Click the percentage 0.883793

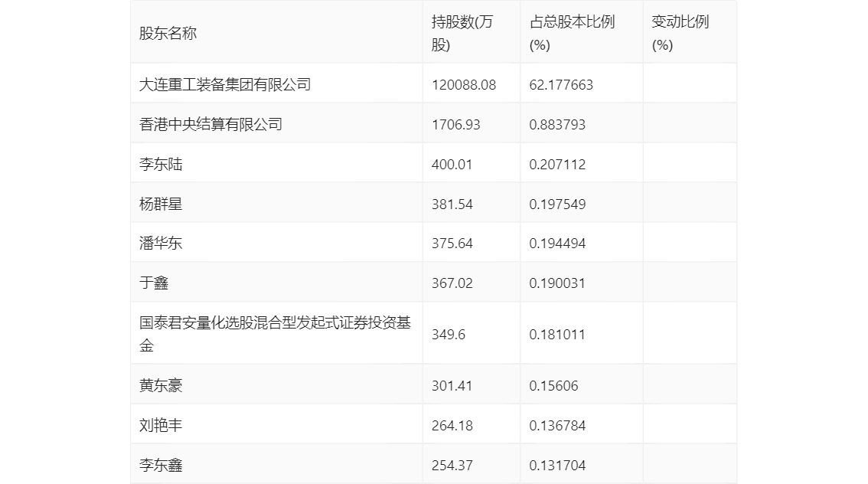pyautogui.click(x=557, y=125)
